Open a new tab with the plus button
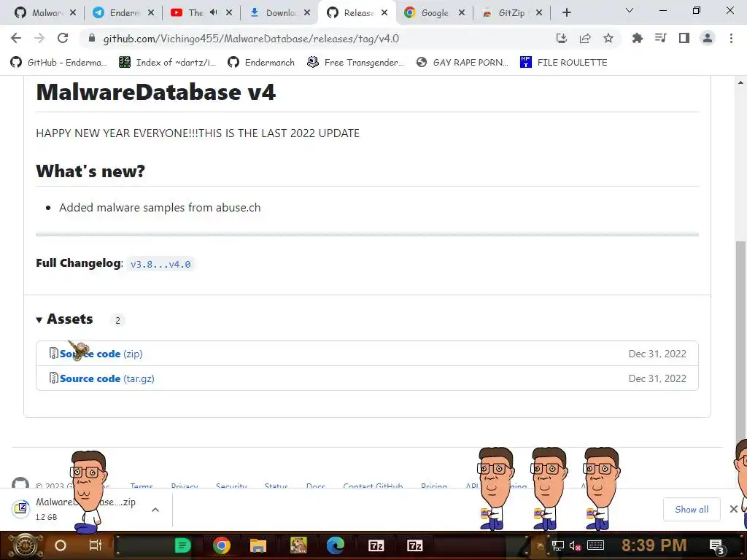This screenshot has height=560, width=747. 566,12
